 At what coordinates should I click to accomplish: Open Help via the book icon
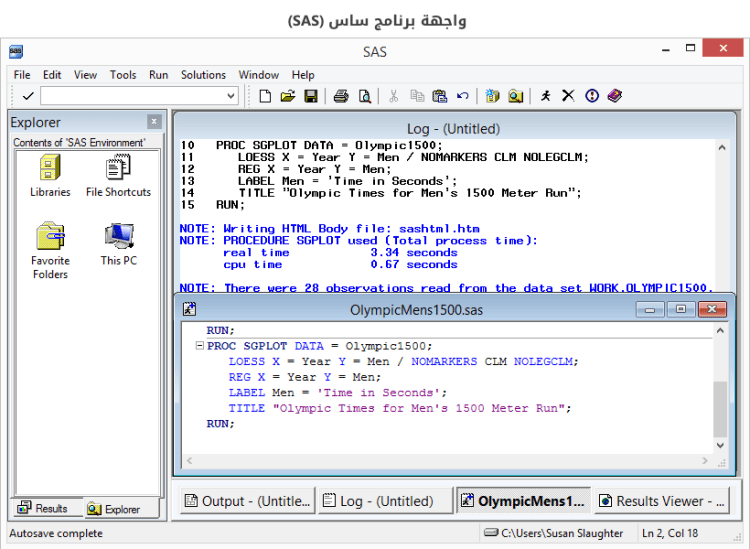[x=615, y=96]
